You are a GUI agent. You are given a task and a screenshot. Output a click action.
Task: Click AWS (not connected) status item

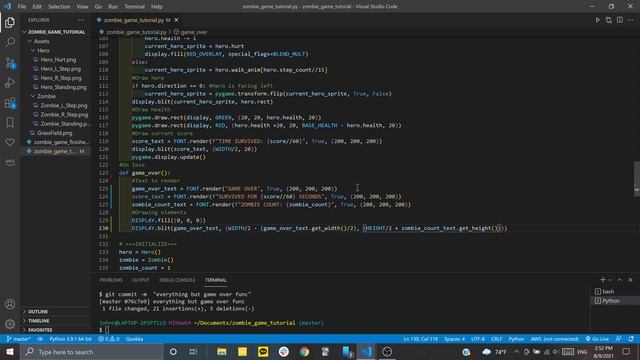coord(554,339)
